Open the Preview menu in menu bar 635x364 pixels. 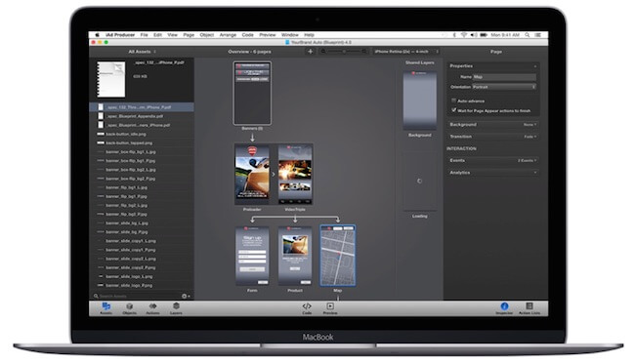pos(268,35)
